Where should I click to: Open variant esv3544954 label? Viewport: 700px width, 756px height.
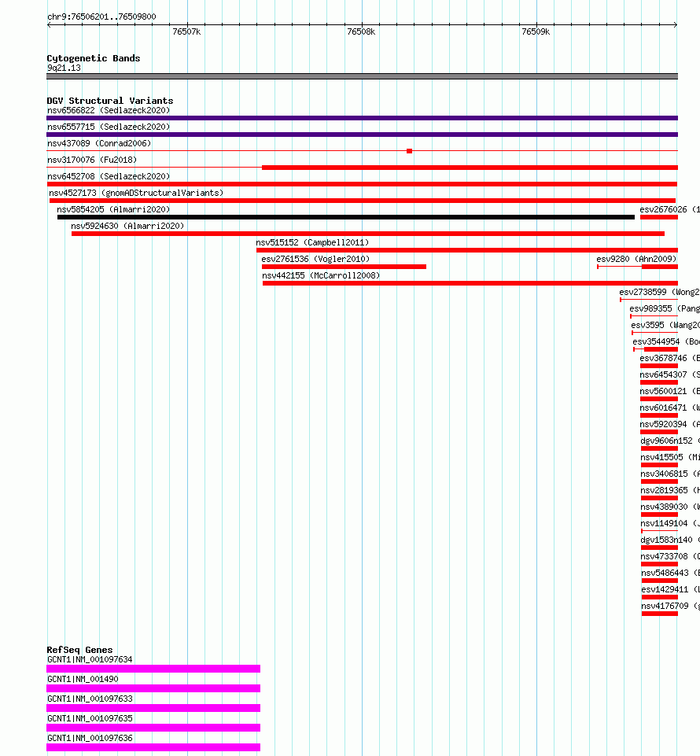tap(666, 341)
